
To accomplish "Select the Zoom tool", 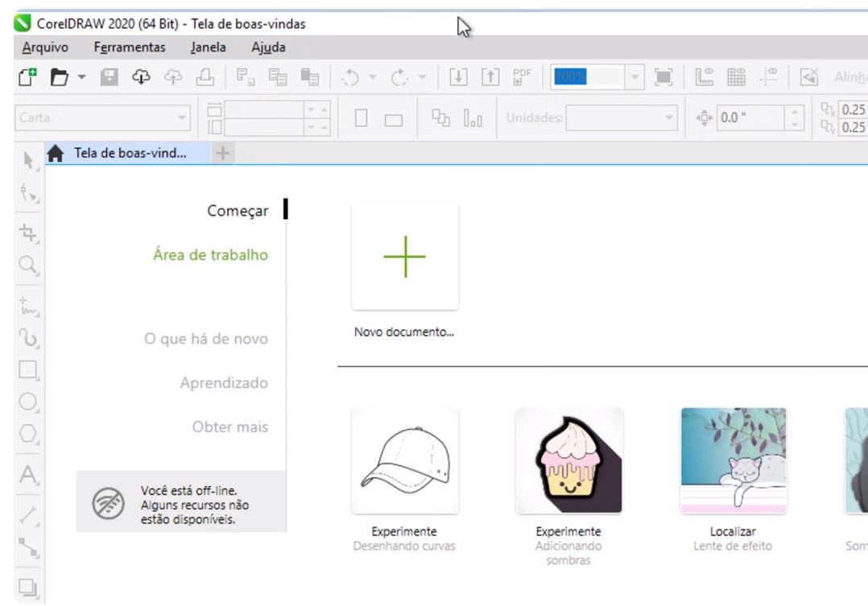I will [25, 260].
